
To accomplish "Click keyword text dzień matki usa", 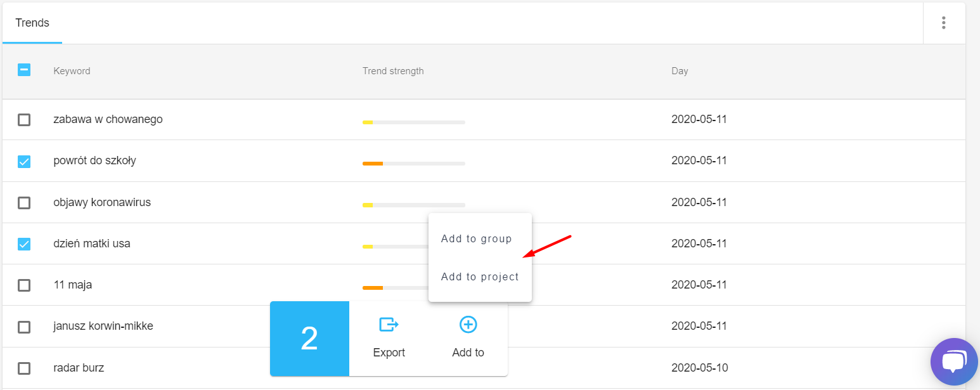I will point(92,244).
